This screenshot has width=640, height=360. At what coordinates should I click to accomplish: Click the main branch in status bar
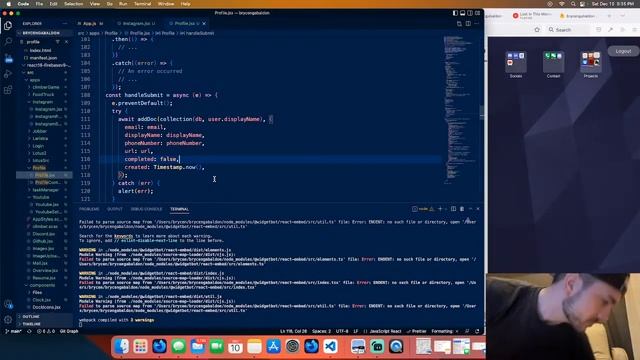click(x=13, y=331)
